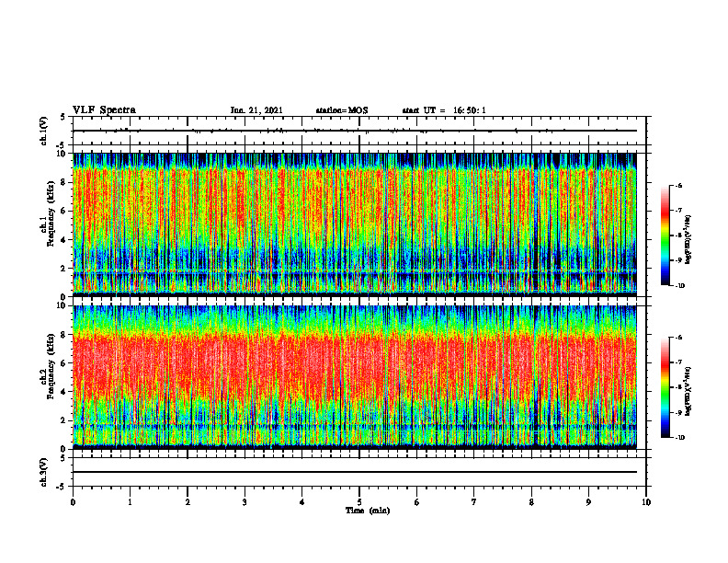Click the ch.1 spectrogram "8" kHz tick label

(65, 182)
